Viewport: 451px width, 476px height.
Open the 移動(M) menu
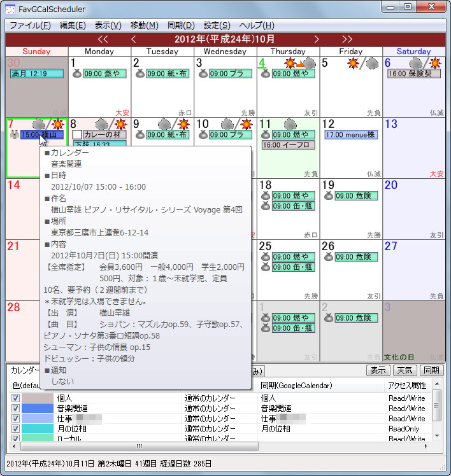tap(145, 25)
